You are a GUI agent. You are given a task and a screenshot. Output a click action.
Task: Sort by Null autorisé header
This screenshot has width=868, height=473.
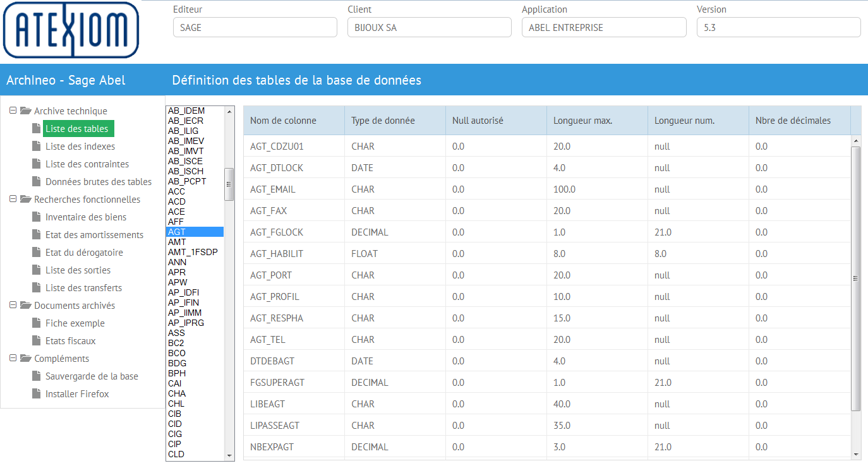pyautogui.click(x=496, y=120)
